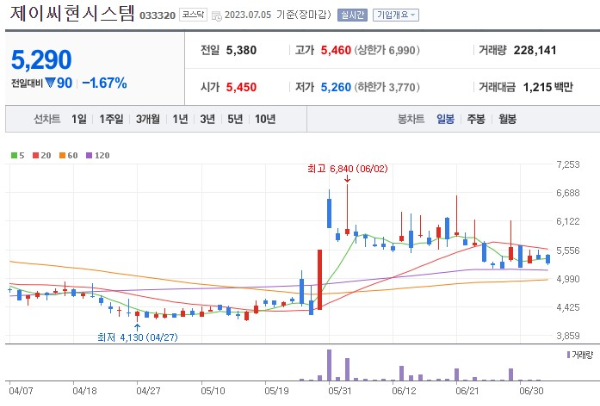
Task: Click the current price 5,290
Action: pos(41,60)
